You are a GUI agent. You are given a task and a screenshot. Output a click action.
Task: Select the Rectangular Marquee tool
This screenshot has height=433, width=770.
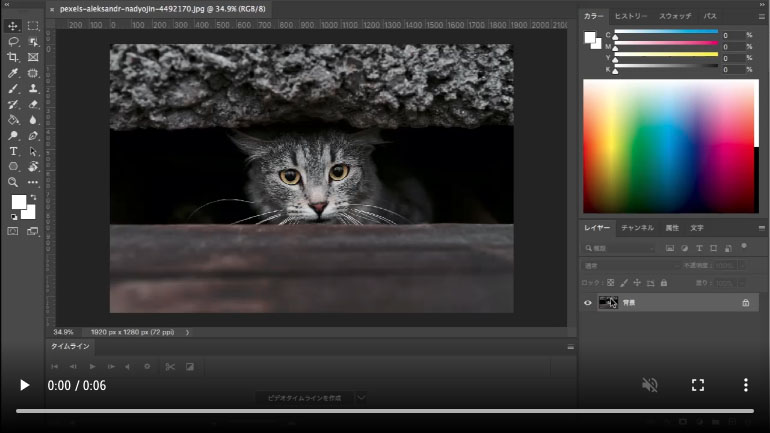point(33,26)
